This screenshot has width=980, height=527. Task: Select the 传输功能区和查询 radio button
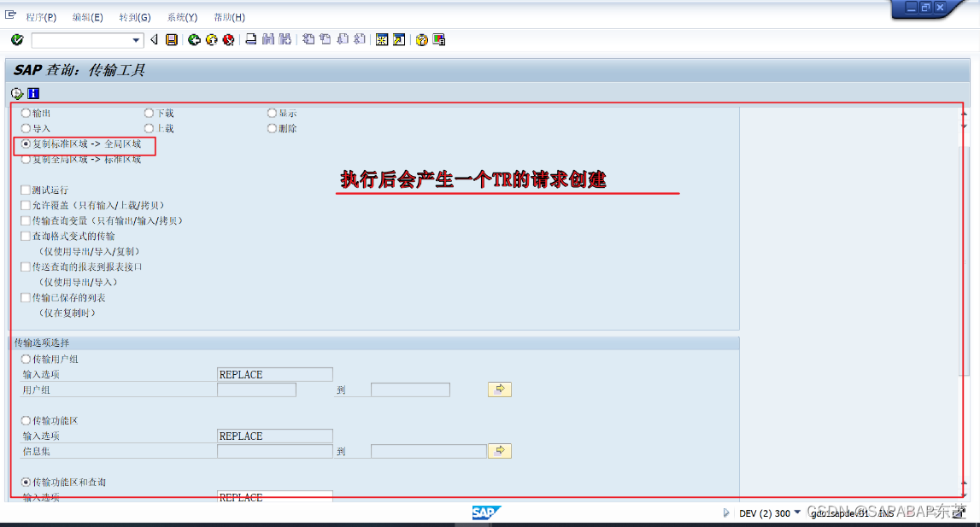tap(26, 482)
